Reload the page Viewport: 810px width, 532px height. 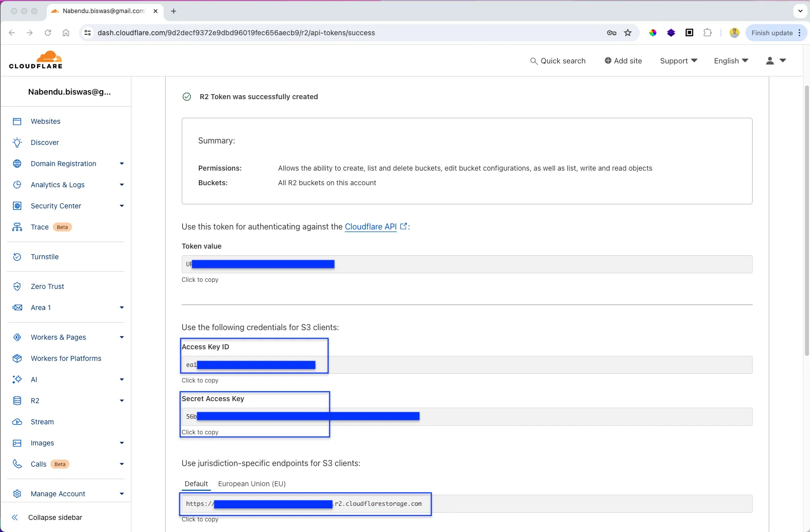pyautogui.click(x=48, y=33)
